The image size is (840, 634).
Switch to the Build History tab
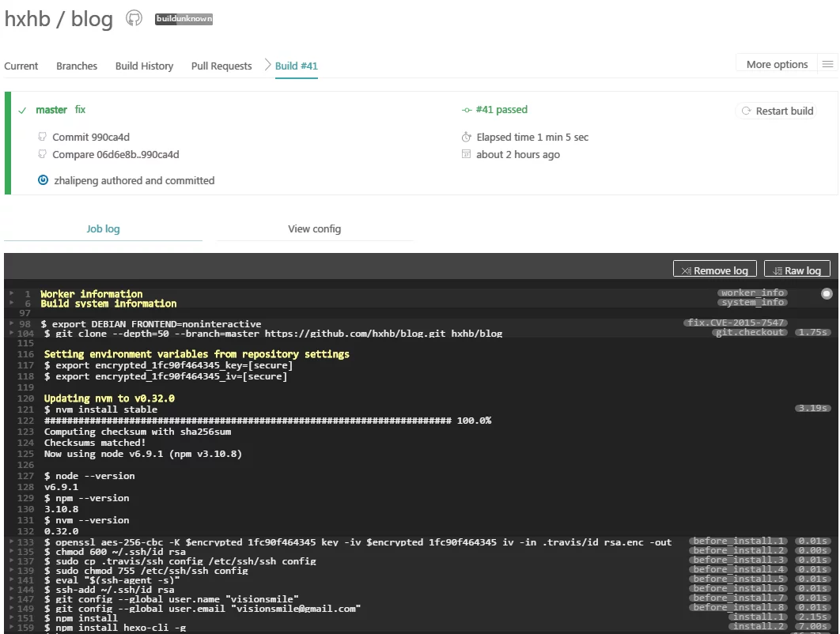(144, 66)
